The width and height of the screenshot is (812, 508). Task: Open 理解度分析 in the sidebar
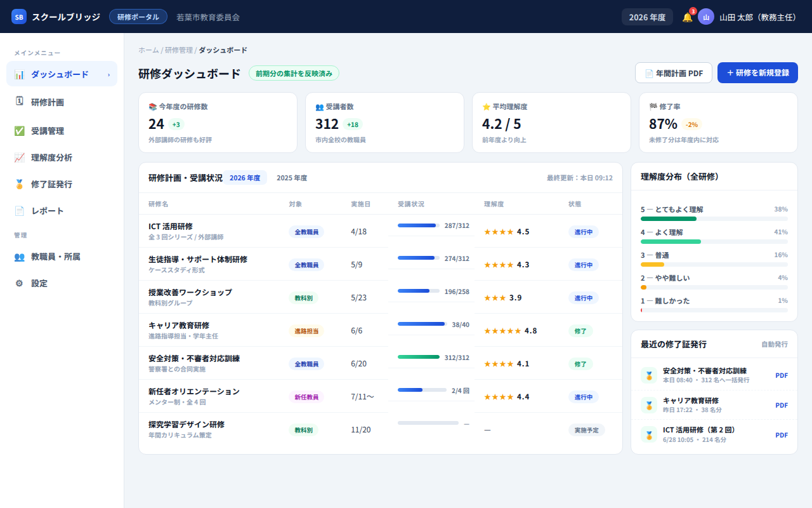tap(62, 157)
